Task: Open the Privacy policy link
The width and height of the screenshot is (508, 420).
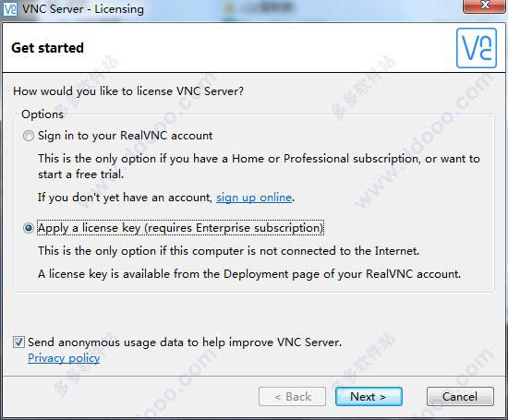Action: 64,358
